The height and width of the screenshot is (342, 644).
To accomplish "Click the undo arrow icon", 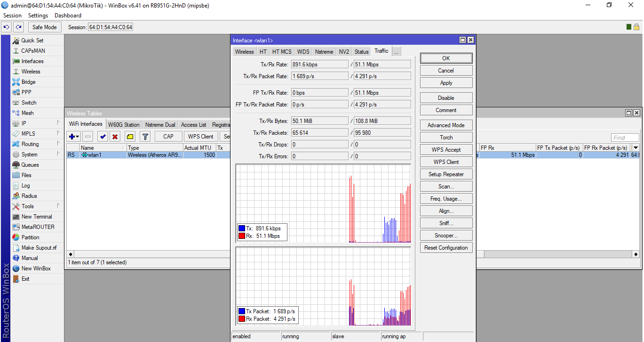I will [7, 27].
